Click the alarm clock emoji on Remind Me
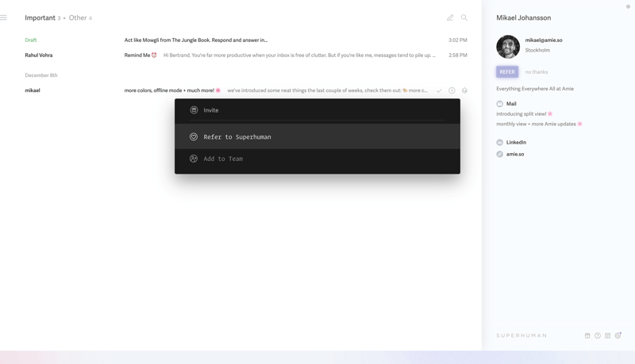 click(x=154, y=55)
